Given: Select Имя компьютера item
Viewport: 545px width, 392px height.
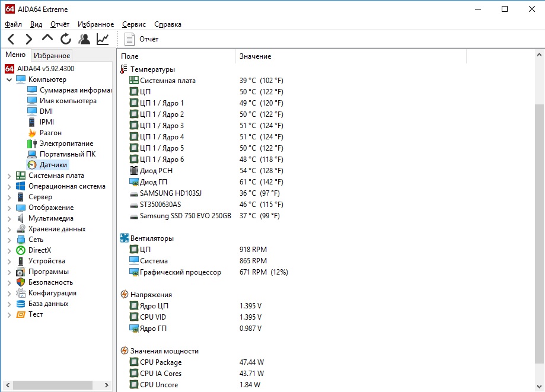Looking at the screenshot, I should click(x=62, y=101).
